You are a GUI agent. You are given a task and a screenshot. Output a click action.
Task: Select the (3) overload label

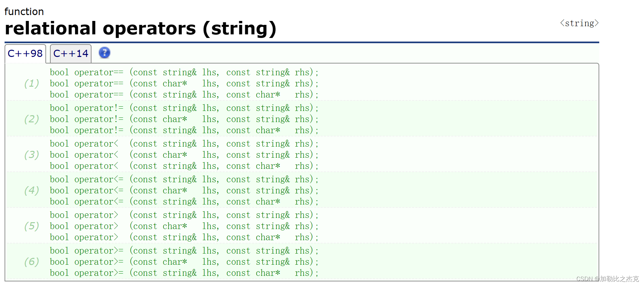[x=32, y=155]
